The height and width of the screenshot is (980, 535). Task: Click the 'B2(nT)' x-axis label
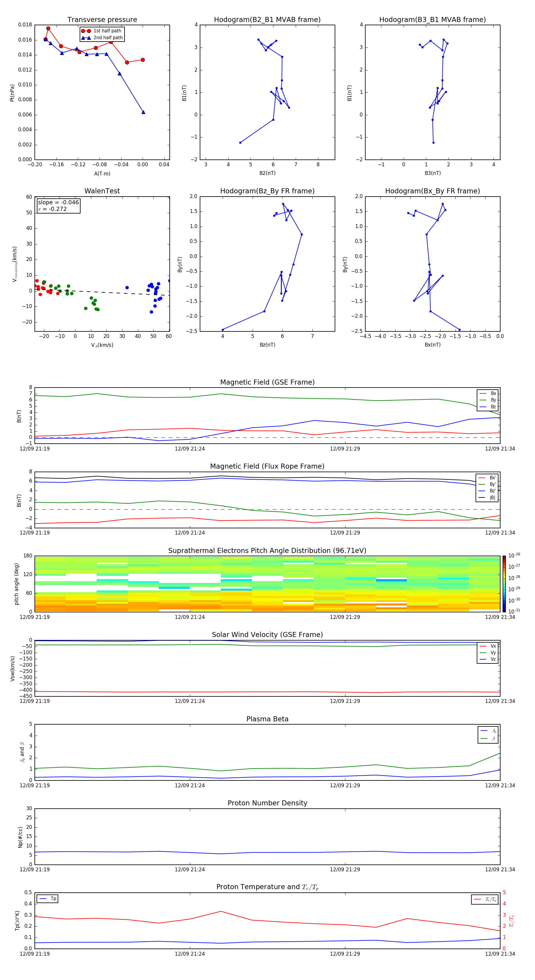pos(267,173)
